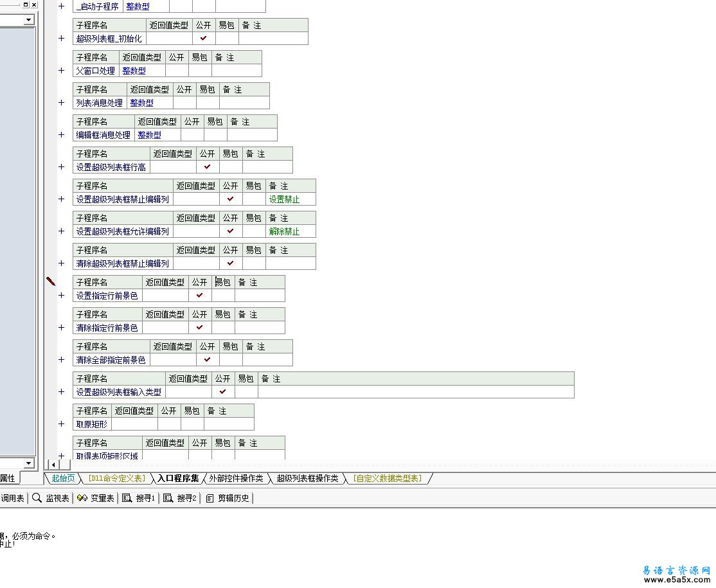Viewport: 716px width, 588px height.
Task: Click the left panel maximize icon
Action: tap(26, 4)
